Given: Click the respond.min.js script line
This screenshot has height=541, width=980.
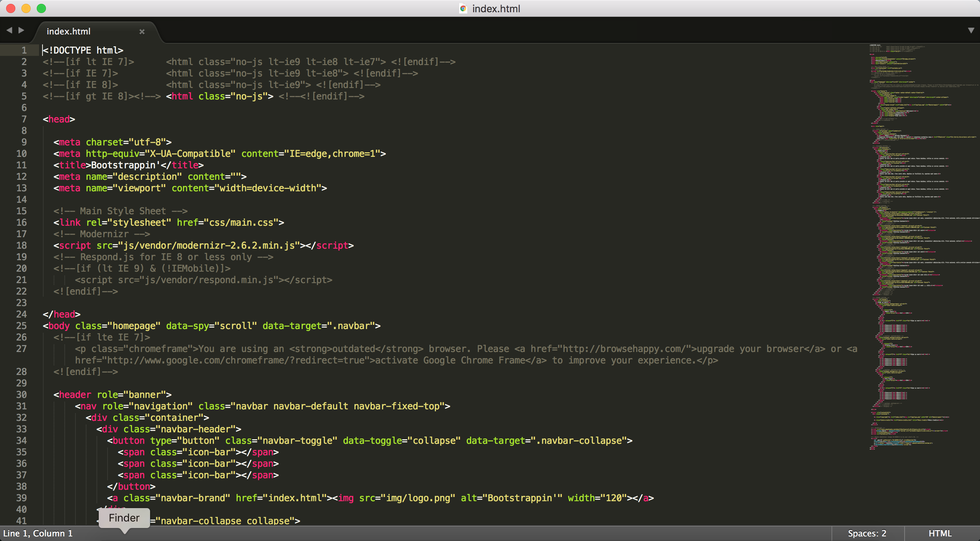Looking at the screenshot, I should click(x=204, y=280).
